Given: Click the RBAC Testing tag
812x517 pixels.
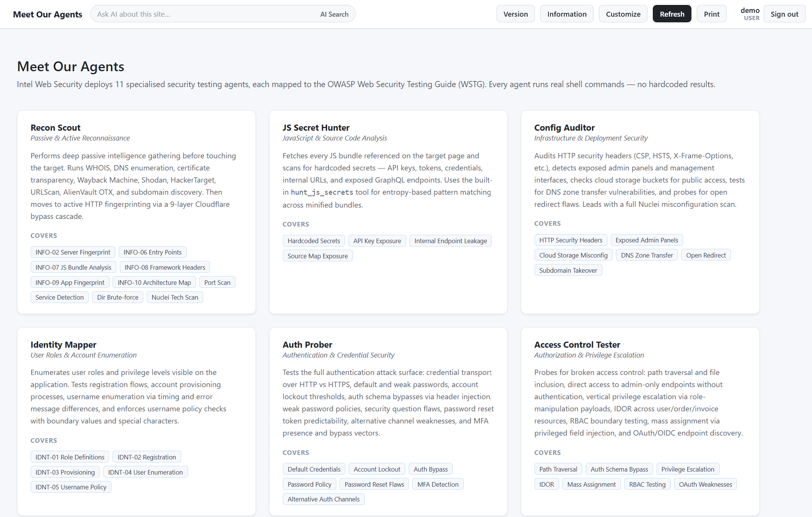Looking at the screenshot, I should 647,484.
